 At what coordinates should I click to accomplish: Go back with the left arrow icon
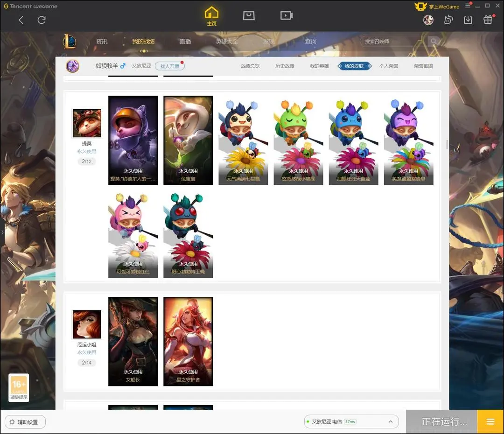[x=21, y=20]
